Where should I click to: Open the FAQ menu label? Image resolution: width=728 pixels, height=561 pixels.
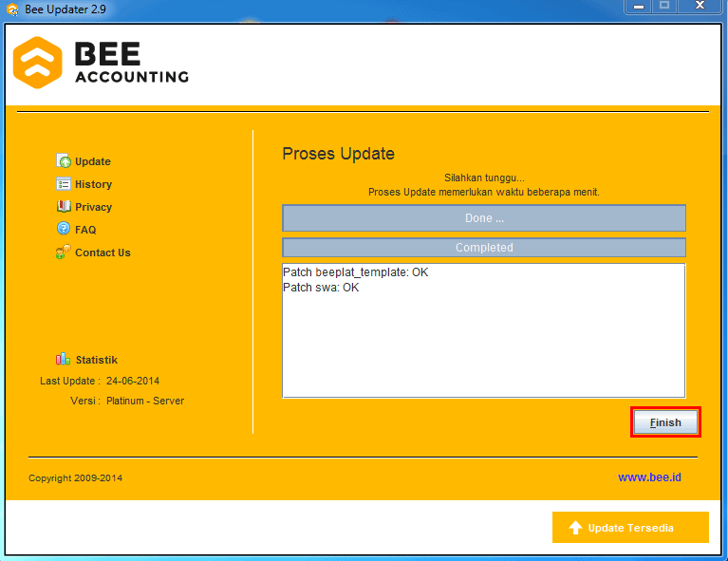pos(85,230)
